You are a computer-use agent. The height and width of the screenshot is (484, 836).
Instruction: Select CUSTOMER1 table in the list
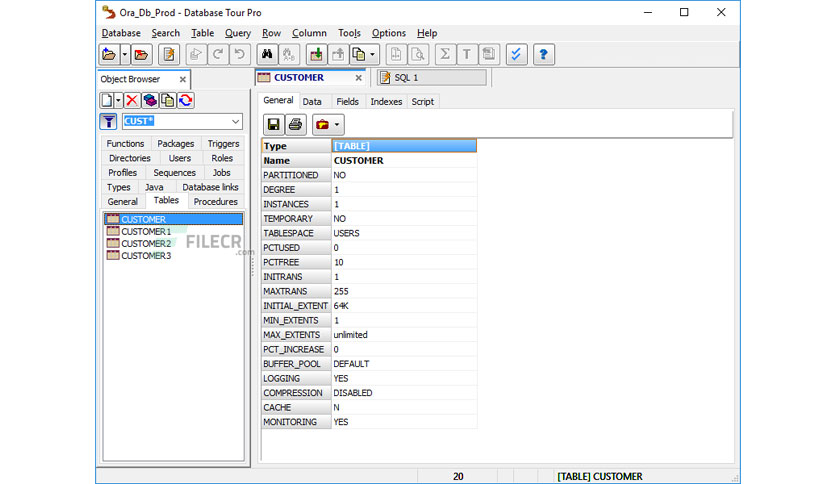146,231
